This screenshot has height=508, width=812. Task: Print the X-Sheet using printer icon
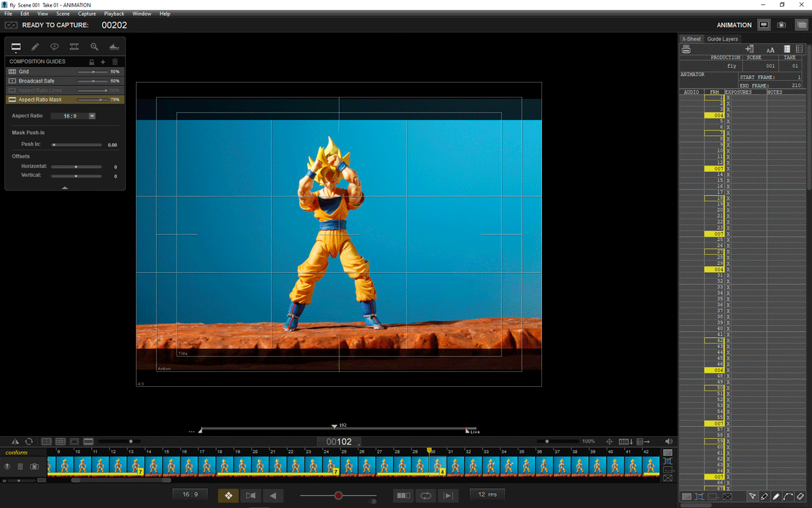click(x=686, y=49)
